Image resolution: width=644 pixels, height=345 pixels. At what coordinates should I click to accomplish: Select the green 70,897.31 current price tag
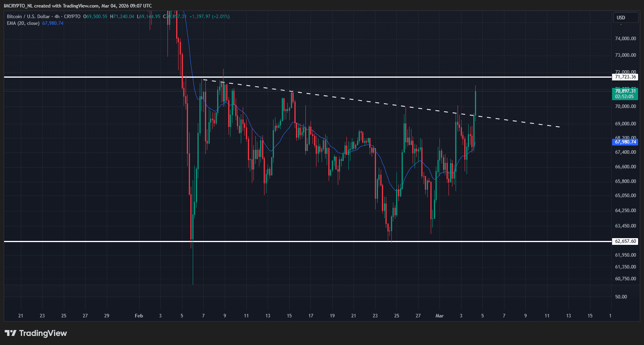[625, 91]
